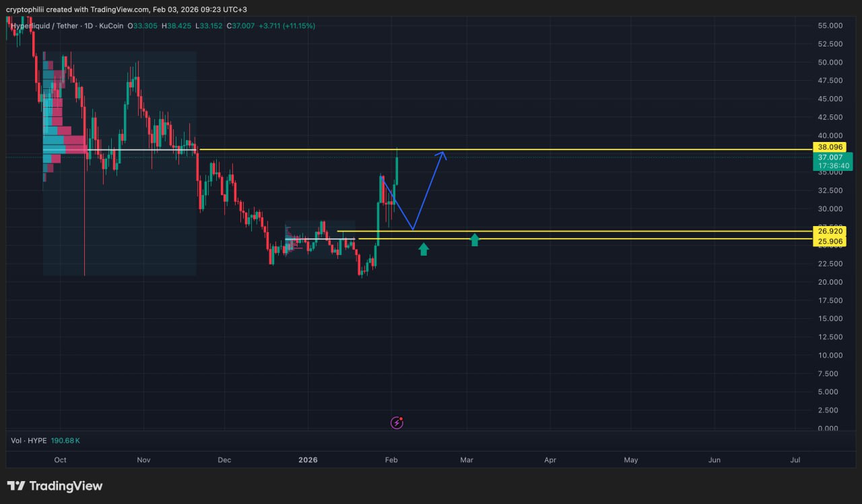Click the close price value 37.007 in legend
The height and width of the screenshot is (504, 862).
tap(242, 26)
